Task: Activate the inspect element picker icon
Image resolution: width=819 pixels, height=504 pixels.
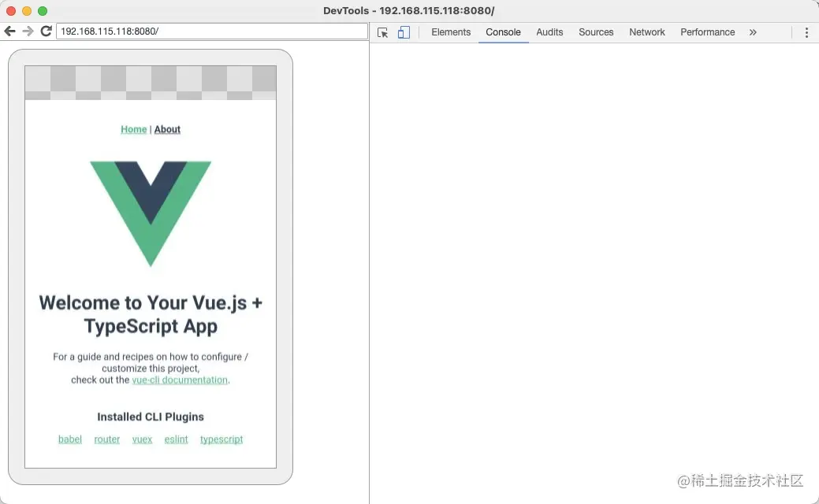Action: pos(382,32)
